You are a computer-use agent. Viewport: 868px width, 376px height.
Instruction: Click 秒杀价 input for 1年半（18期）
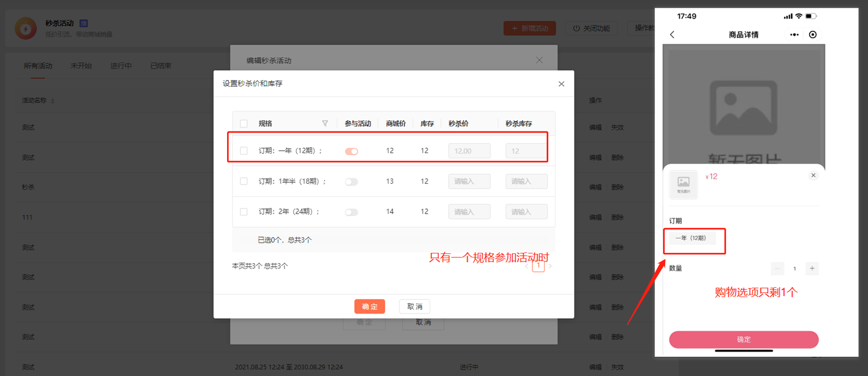click(x=469, y=182)
